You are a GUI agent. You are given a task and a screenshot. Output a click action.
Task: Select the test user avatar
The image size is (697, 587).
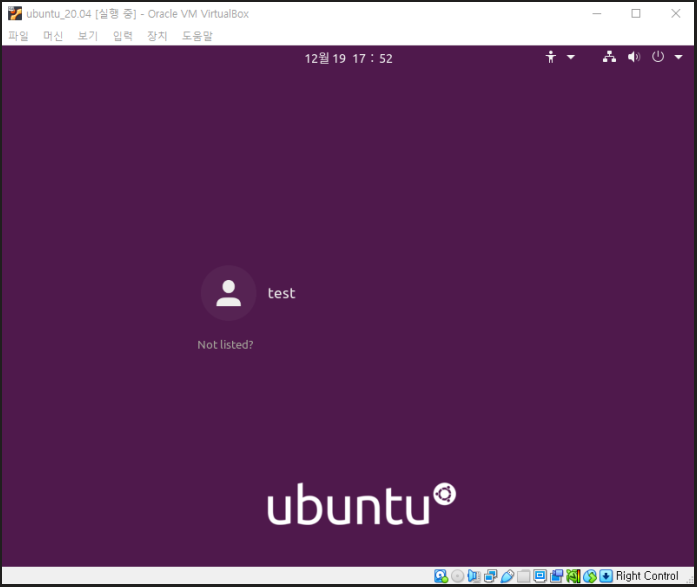228,293
